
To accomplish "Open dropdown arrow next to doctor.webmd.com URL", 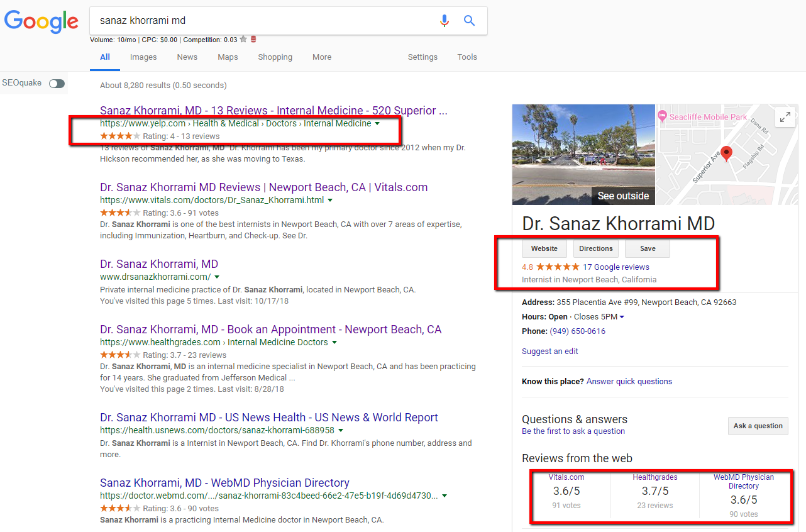I will pos(444,496).
